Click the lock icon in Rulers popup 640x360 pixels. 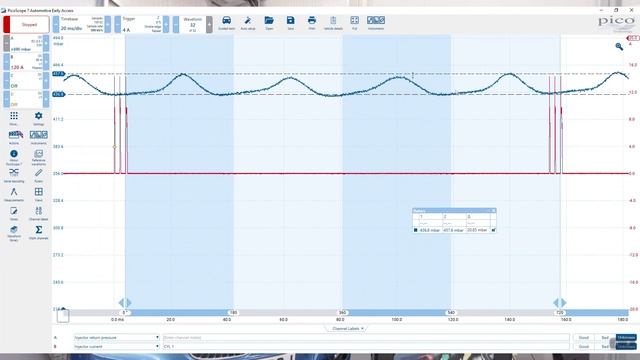[493, 230]
